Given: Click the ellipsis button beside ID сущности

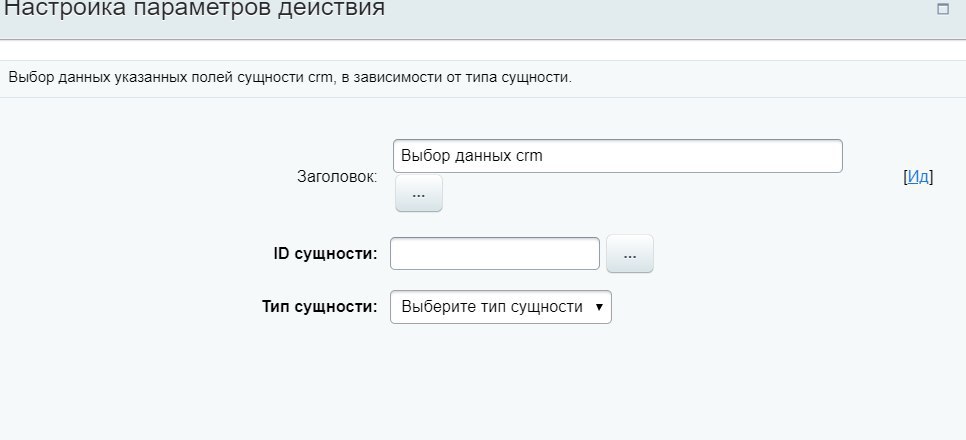Looking at the screenshot, I should pos(629,255).
